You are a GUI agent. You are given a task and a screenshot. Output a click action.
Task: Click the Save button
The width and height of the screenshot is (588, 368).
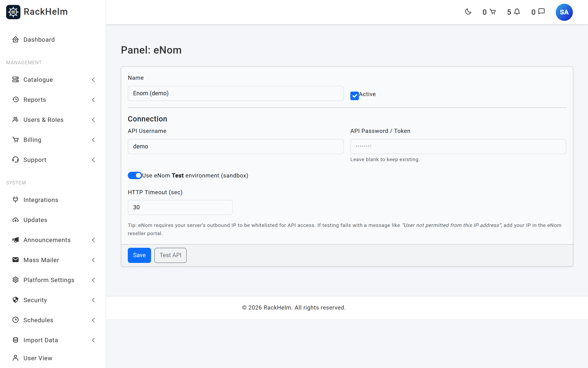pyautogui.click(x=139, y=255)
